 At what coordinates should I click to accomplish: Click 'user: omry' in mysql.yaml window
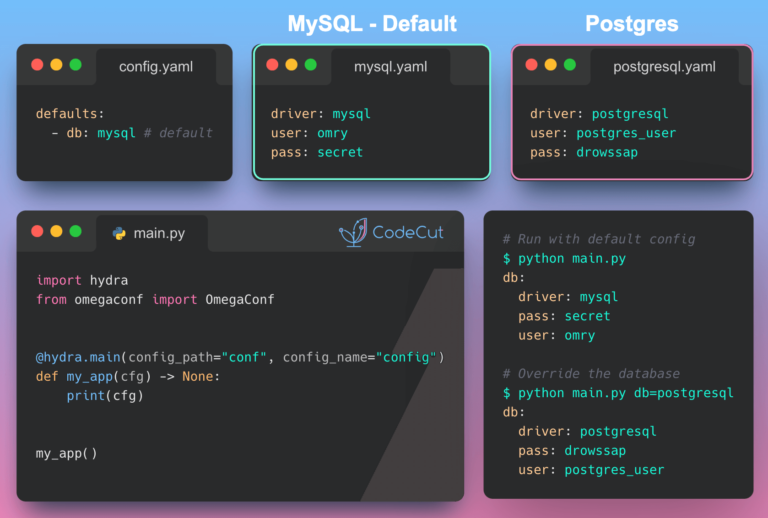point(309,133)
